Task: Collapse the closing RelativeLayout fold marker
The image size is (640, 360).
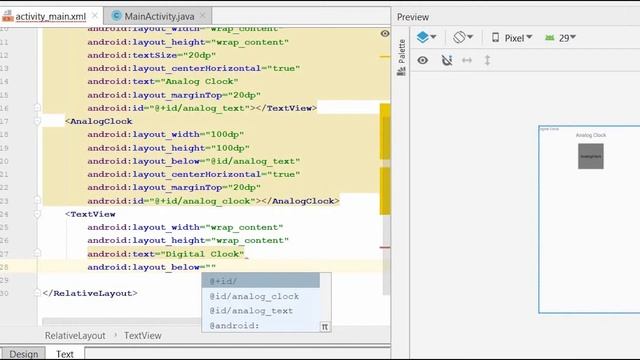Action: pos(37,293)
